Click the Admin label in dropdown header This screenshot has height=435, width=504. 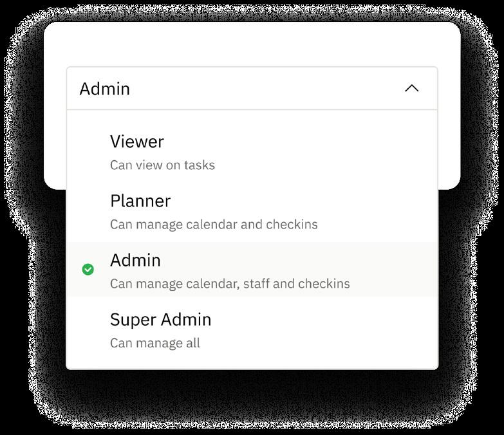click(105, 89)
